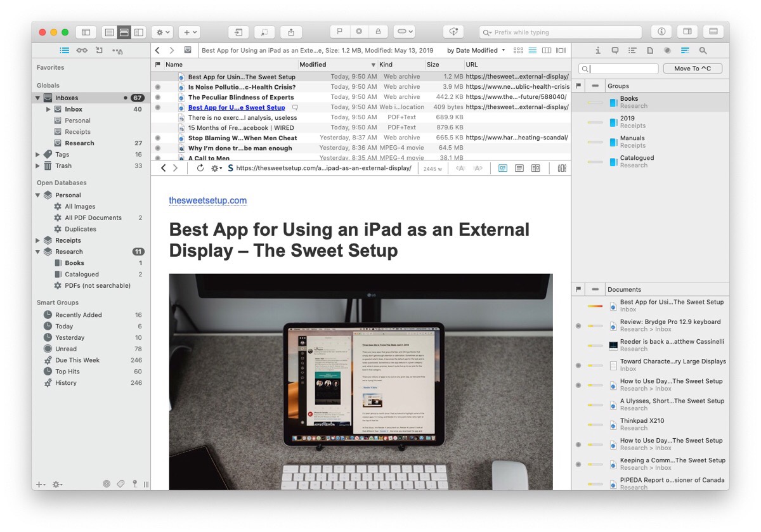Toggle the right inspector panel button

687,32
